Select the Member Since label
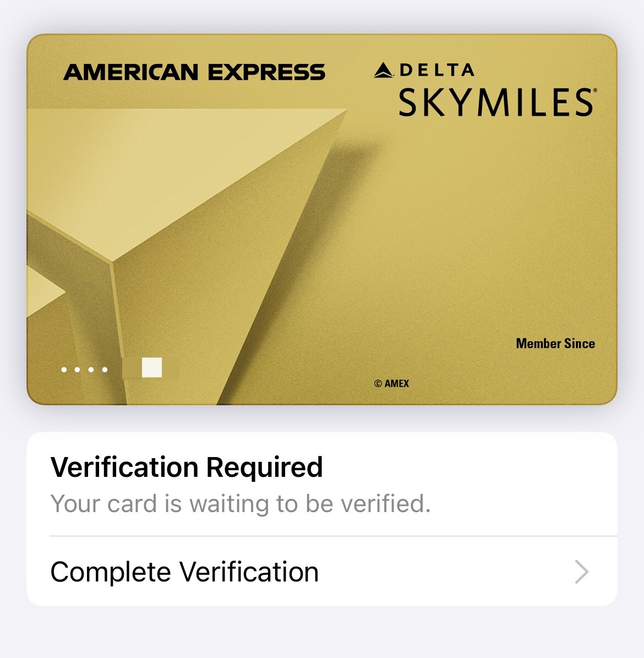 (554, 343)
